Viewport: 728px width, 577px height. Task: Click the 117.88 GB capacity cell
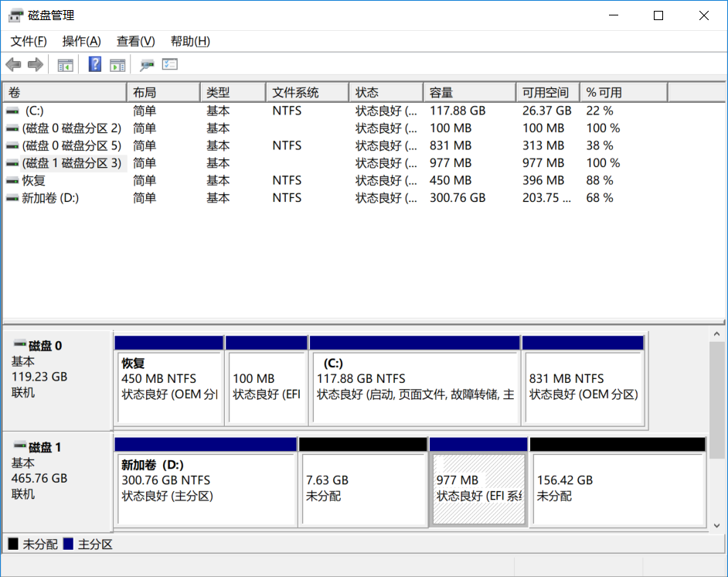(458, 111)
